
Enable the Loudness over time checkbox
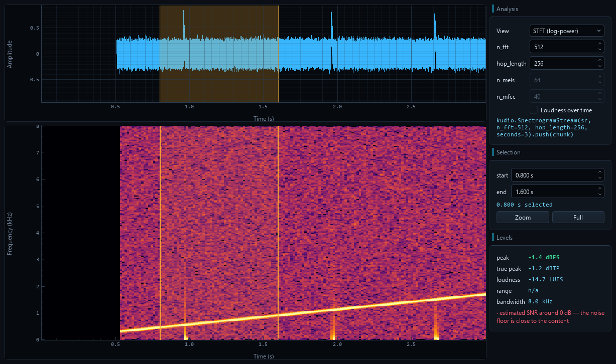pos(534,110)
